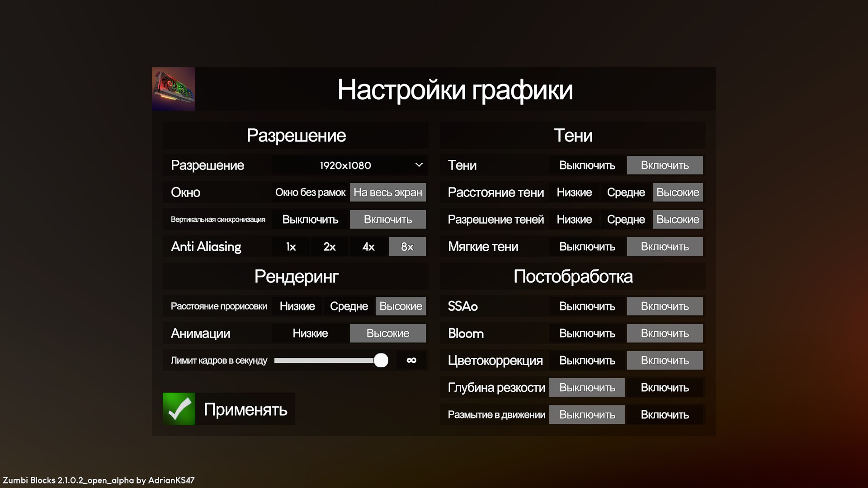Click the Настройки графики title
Viewport: 868px width, 488px height.
pos(455,90)
